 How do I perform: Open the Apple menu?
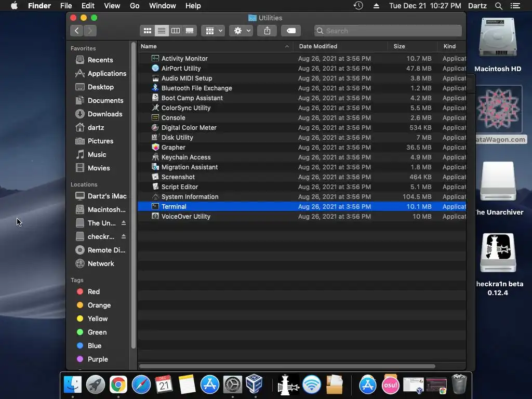14,6
